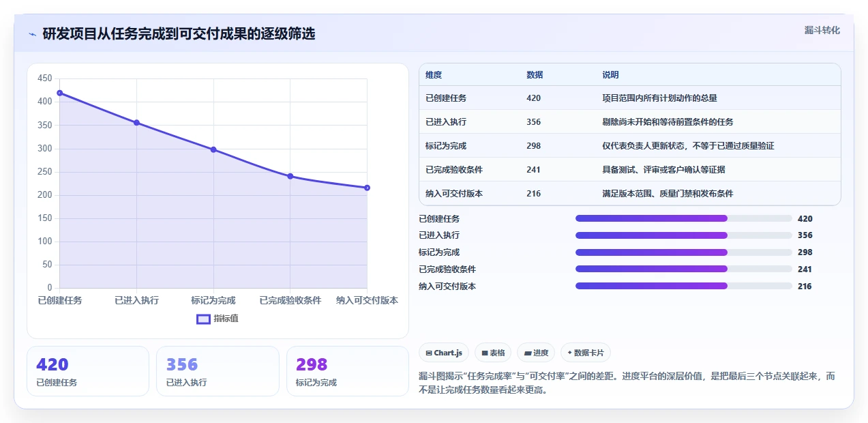This screenshot has height=423, width=868.
Task: Click the 数据 table column header
Action: (535, 75)
